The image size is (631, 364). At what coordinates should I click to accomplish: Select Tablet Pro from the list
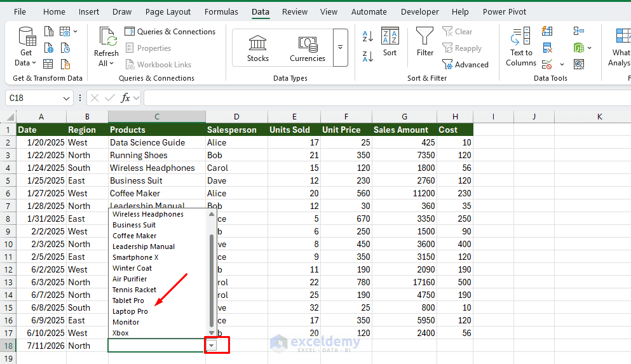coord(128,300)
